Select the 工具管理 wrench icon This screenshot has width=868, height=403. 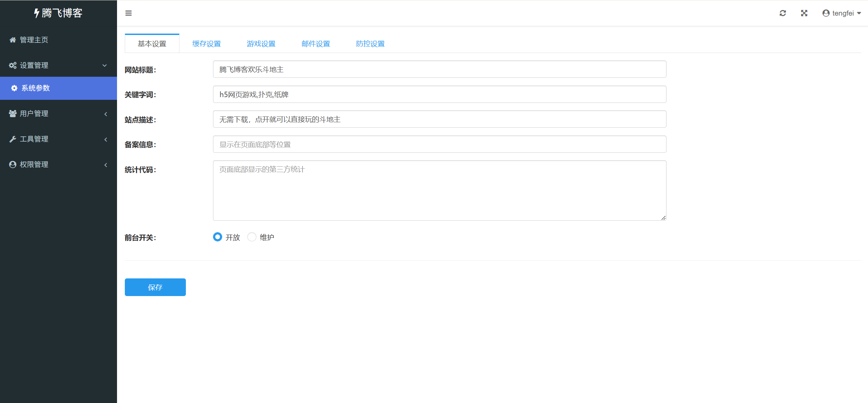tap(13, 139)
